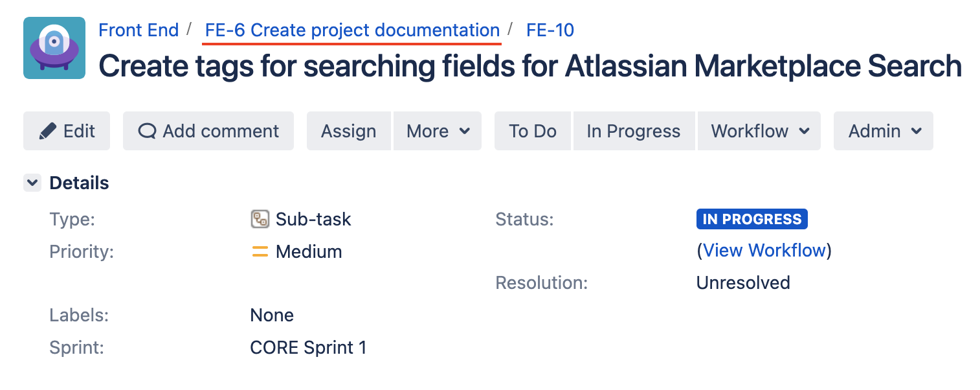This screenshot has width=980, height=390.
Task: Expand the Workflow dropdown
Action: coord(759,131)
